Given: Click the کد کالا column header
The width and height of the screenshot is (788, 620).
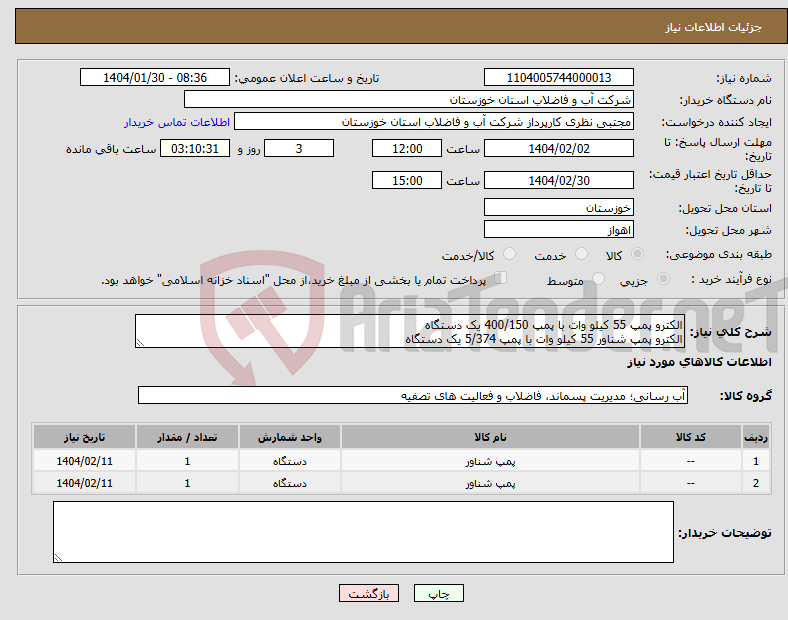Looking at the screenshot, I should pos(691,437).
